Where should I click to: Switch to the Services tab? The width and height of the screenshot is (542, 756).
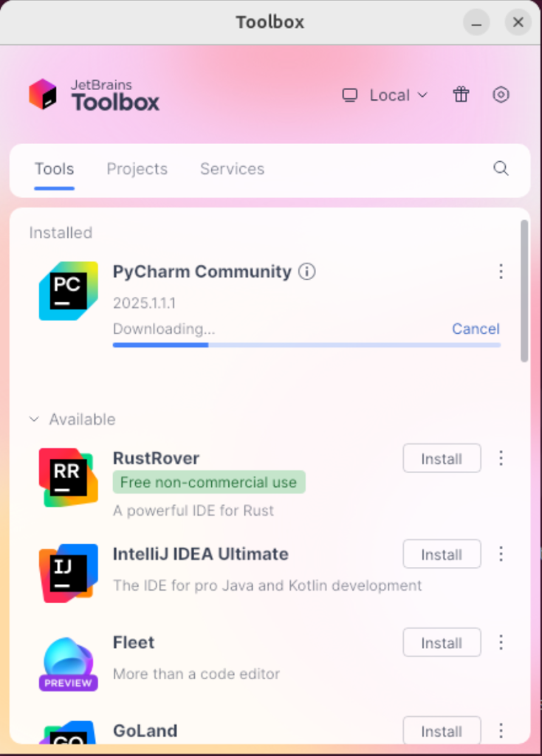tap(232, 169)
